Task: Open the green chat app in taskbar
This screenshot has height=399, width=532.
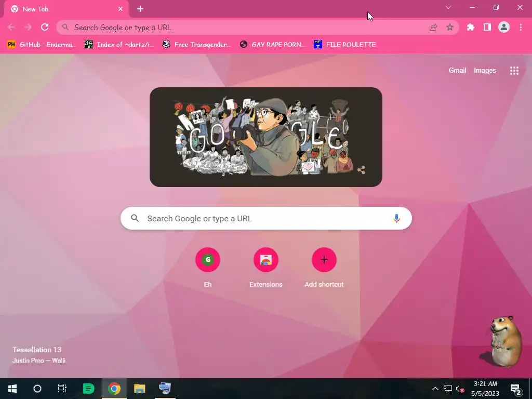Action: point(88,389)
